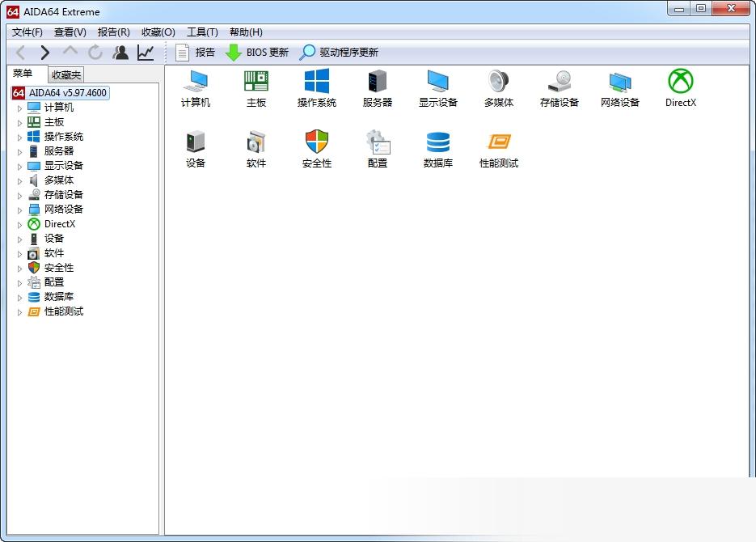The height and width of the screenshot is (542, 756).
Task: Select 数据库 in the left tree
Action: [59, 297]
